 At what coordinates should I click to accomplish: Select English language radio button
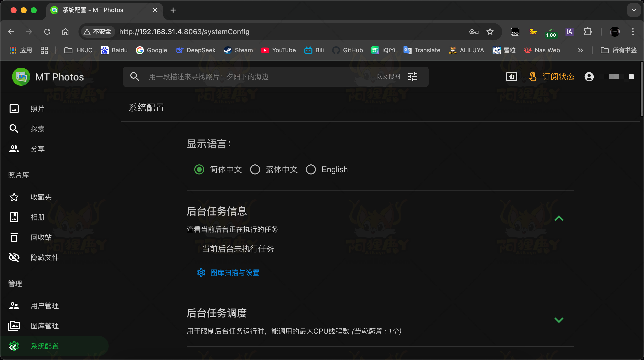[x=311, y=169]
